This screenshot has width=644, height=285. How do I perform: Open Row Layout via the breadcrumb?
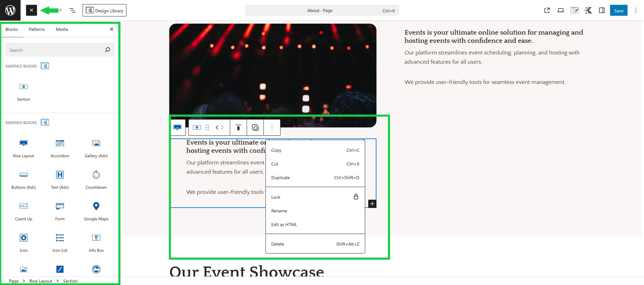point(41,281)
